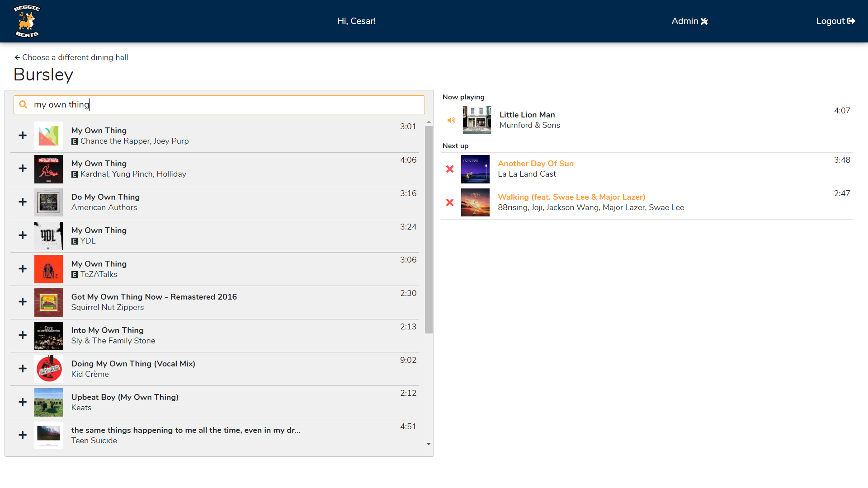This screenshot has width=868, height=488.
Task: Add the Teen Suicide song to queue
Action: click(23, 435)
